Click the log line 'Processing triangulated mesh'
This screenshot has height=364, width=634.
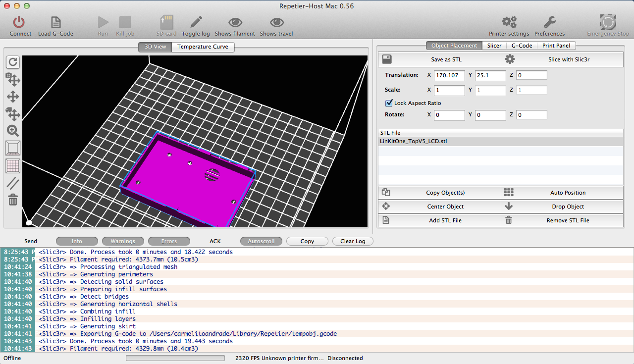click(108, 267)
